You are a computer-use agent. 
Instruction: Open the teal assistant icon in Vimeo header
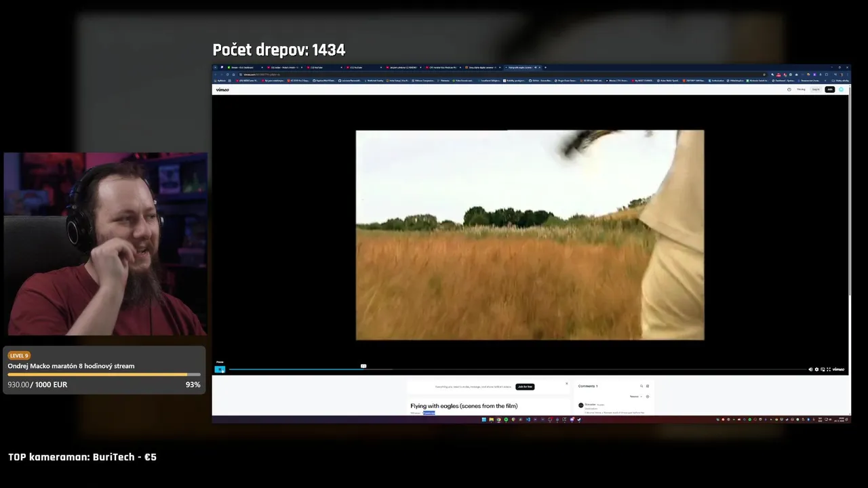(x=841, y=89)
